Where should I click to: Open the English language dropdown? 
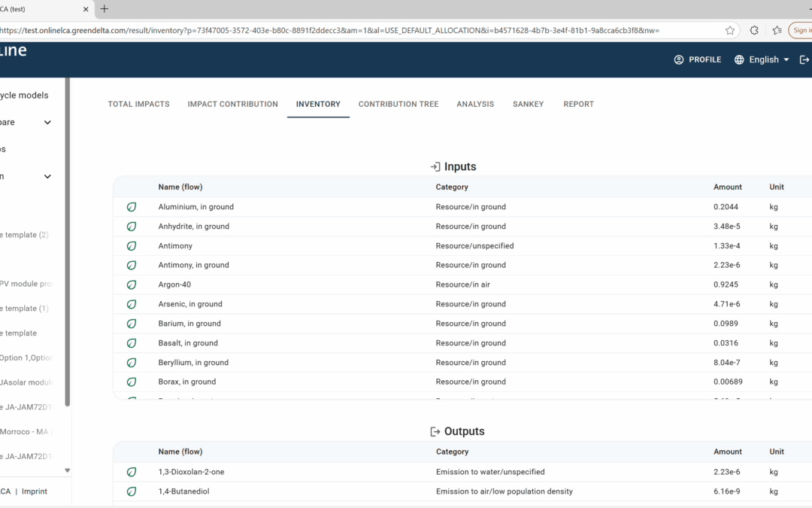click(762, 59)
